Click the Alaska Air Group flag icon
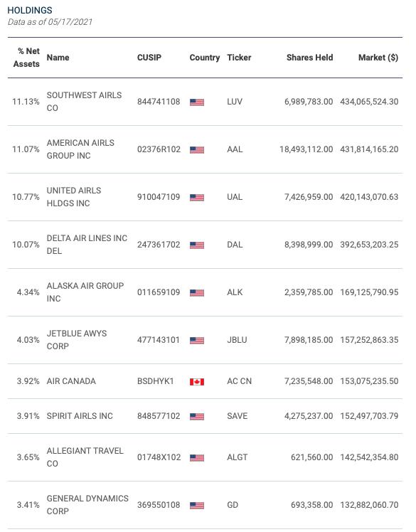This screenshot has height=532, width=416. 197,293
